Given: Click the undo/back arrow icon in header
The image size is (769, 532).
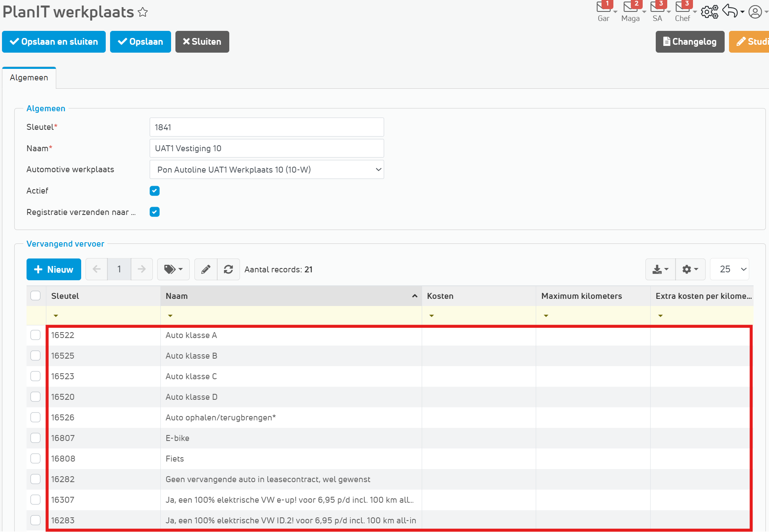Looking at the screenshot, I should 730,11.
